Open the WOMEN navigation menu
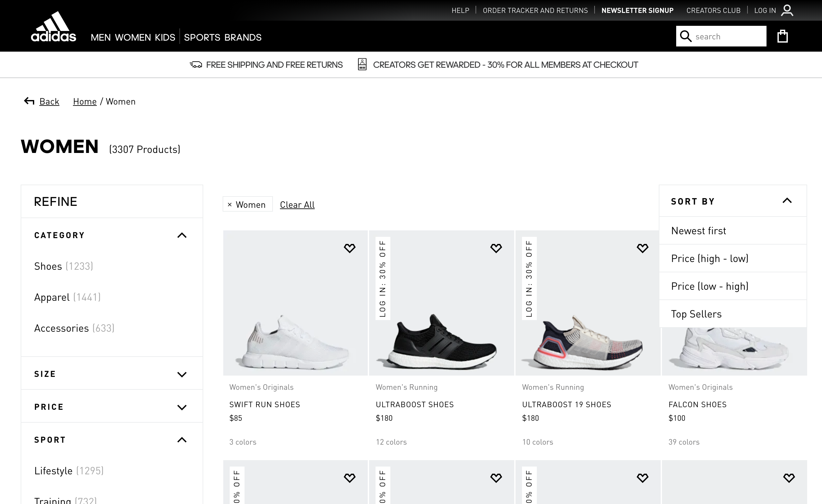Viewport: 822px width, 504px height. pyautogui.click(x=133, y=37)
